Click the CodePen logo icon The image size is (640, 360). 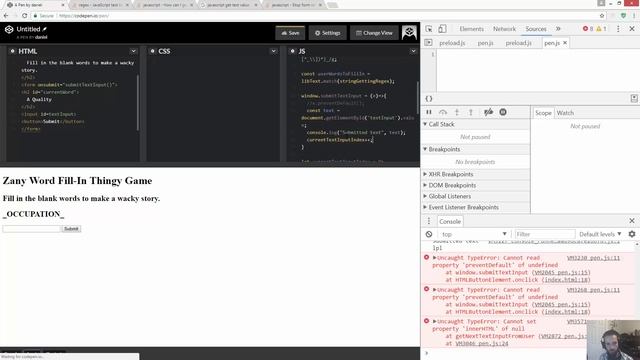click(9, 29)
